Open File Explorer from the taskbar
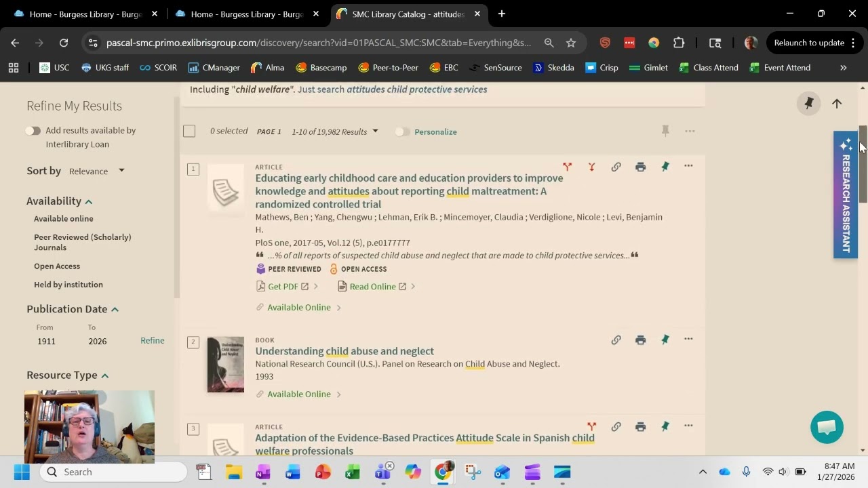 point(233,472)
